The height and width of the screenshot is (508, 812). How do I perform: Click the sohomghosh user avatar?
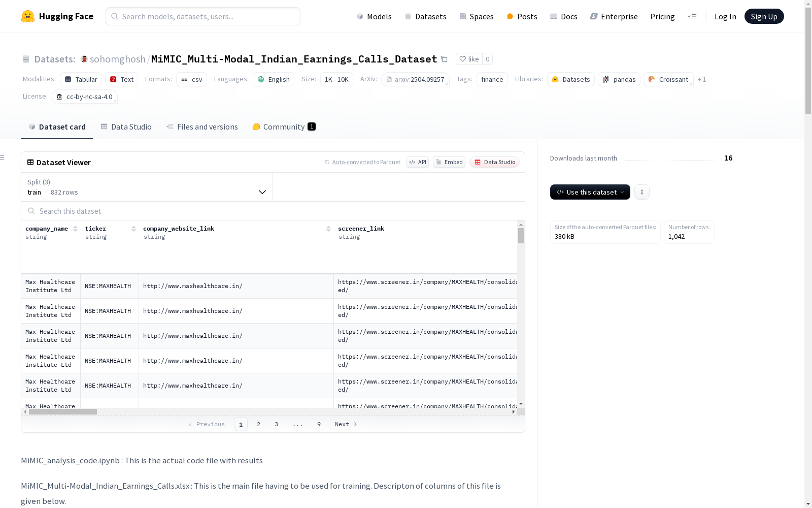pos(84,59)
